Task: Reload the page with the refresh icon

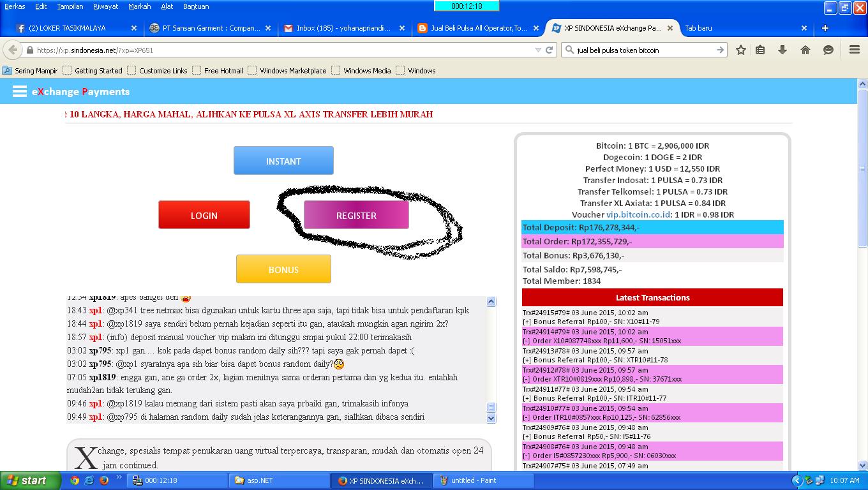Action: [549, 50]
